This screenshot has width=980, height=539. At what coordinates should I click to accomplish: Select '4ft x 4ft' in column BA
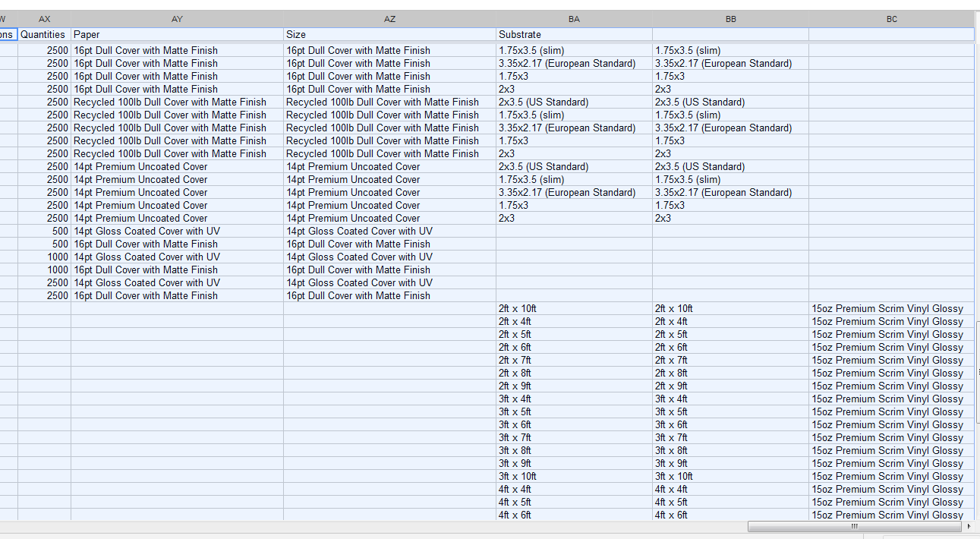pyautogui.click(x=574, y=489)
